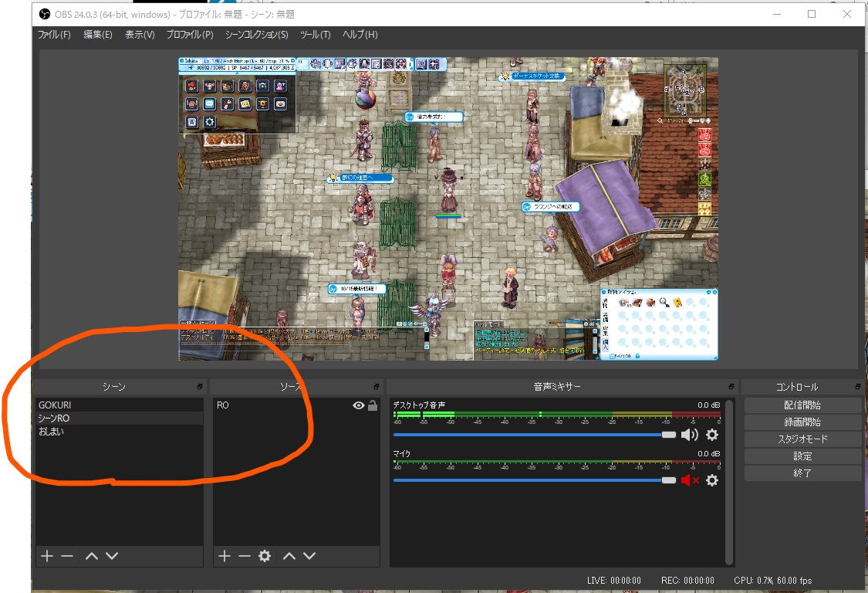Mute デスクトップ音声 with the speaker icon
This screenshot has height=593, width=868.
click(689, 435)
